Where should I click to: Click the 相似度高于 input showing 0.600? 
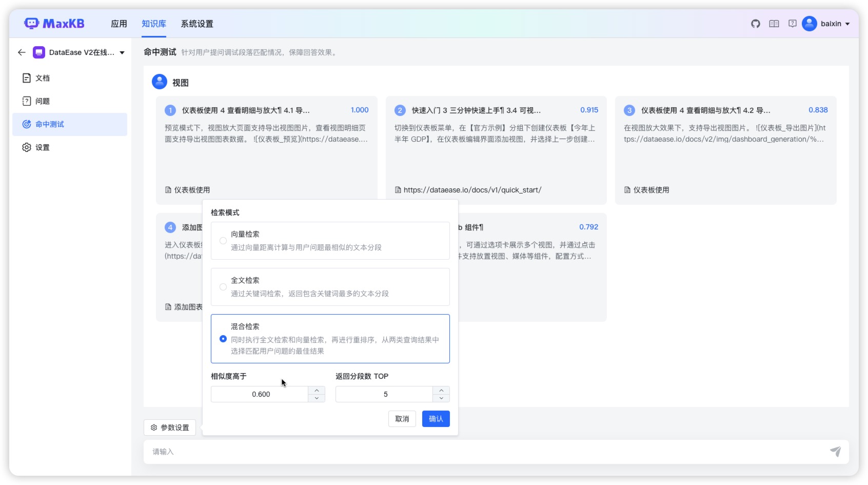(x=261, y=394)
